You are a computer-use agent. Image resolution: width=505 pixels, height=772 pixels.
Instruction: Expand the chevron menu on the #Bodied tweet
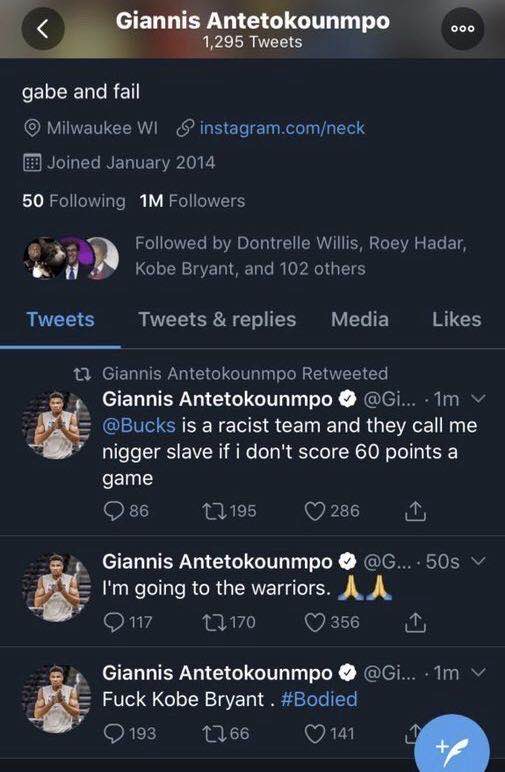coord(478,672)
